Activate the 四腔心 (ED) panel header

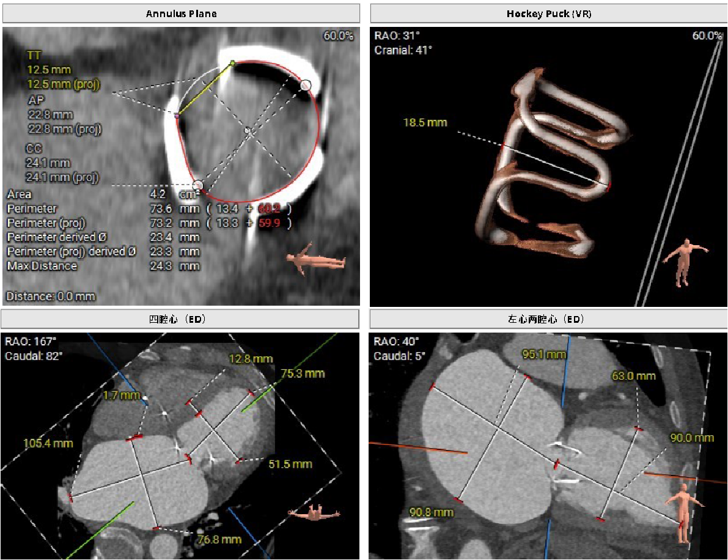click(181, 319)
